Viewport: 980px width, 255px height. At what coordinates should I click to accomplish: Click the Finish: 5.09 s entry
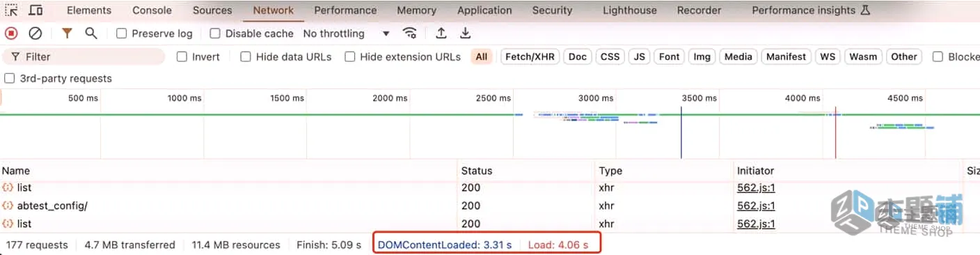(x=329, y=245)
